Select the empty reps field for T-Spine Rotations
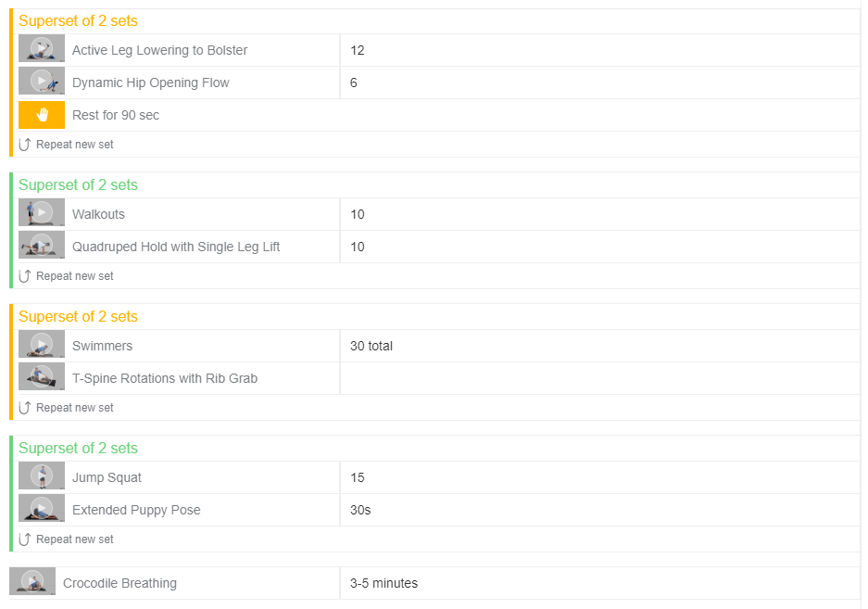Viewport: 868px width, 609px height. tap(598, 378)
